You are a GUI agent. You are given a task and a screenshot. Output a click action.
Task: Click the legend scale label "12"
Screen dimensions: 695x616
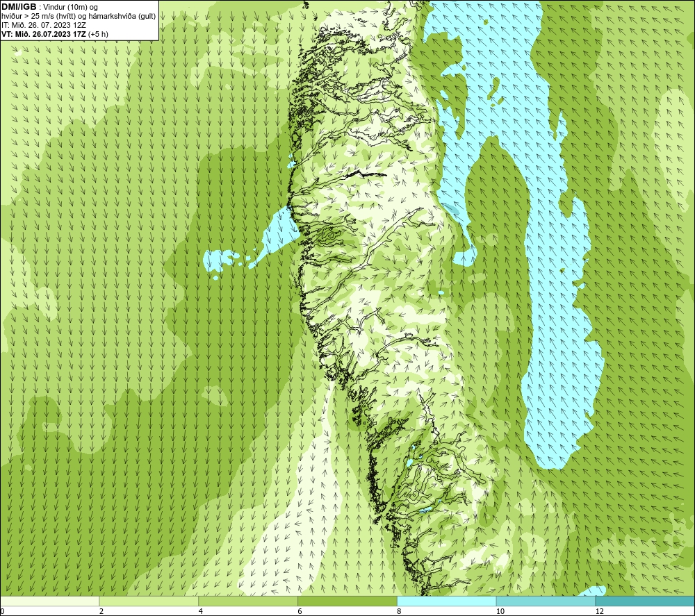(600, 611)
